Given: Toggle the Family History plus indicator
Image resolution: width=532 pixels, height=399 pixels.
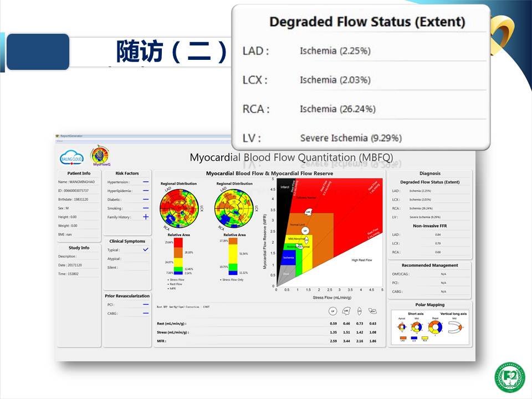Looking at the screenshot, I should [146, 217].
